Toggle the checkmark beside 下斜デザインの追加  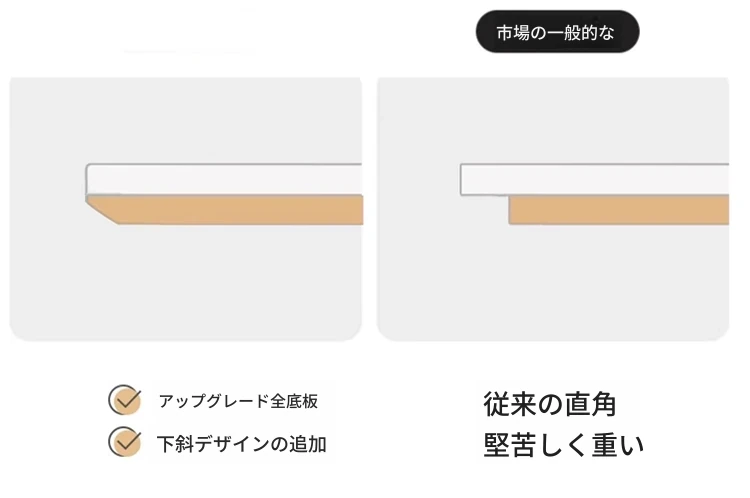tap(125, 442)
